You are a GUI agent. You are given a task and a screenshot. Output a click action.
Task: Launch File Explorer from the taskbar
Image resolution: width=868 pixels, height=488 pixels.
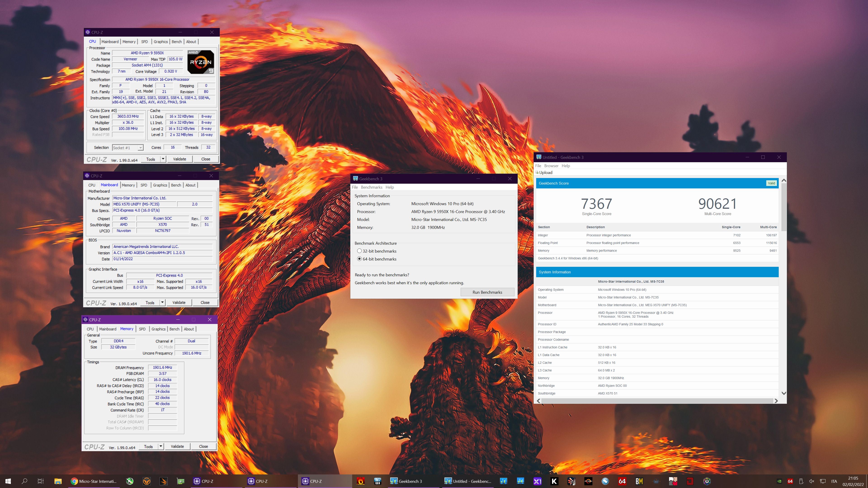click(x=58, y=481)
